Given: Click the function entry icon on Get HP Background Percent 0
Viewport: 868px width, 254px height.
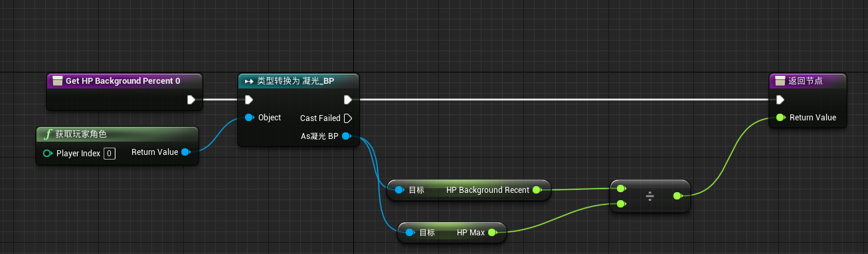Looking at the screenshot, I should [57, 80].
